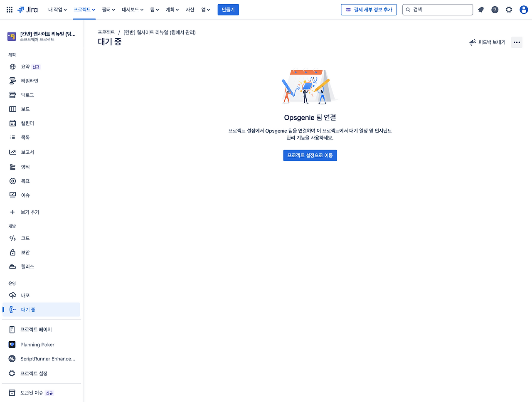
Task: Click the 보안 lock icon
Action: [12, 252]
